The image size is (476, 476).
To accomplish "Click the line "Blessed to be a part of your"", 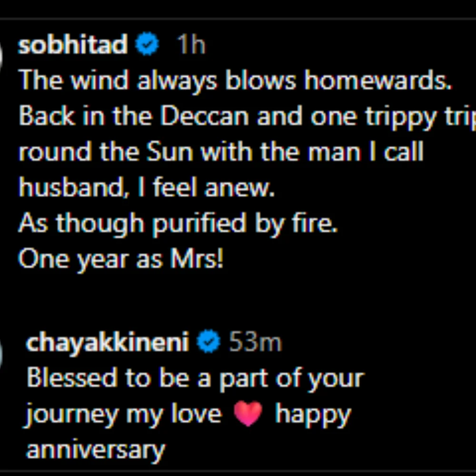I will coord(195,378).
